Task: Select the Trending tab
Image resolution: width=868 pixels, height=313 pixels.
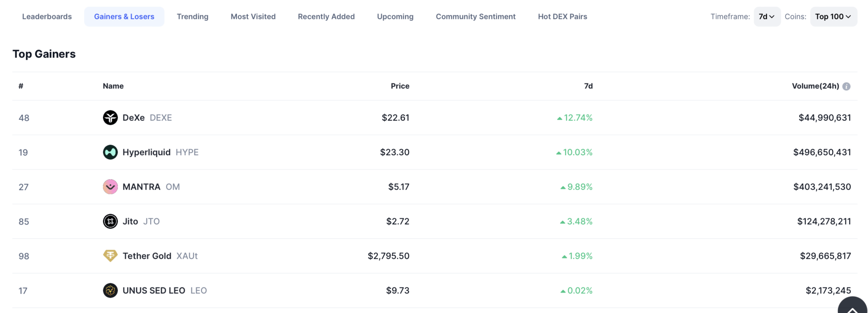Action: click(x=193, y=17)
